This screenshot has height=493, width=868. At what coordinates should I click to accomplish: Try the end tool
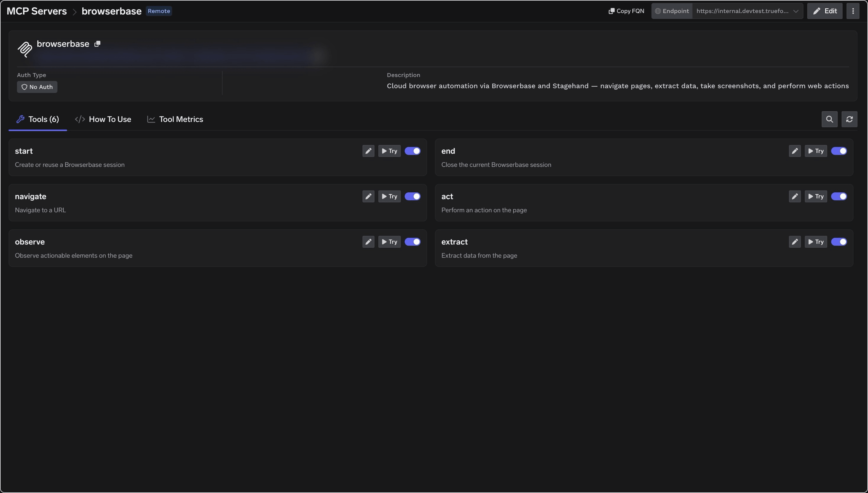point(816,151)
